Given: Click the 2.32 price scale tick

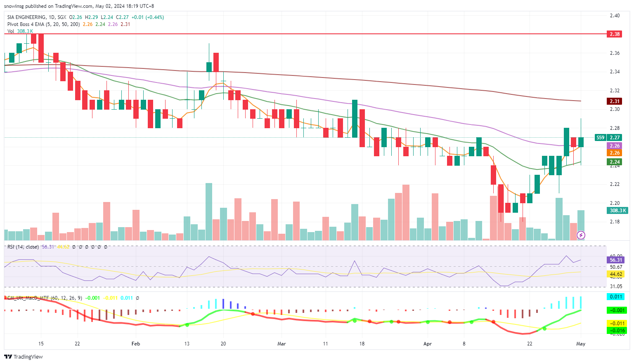Looking at the screenshot, I should (x=615, y=91).
